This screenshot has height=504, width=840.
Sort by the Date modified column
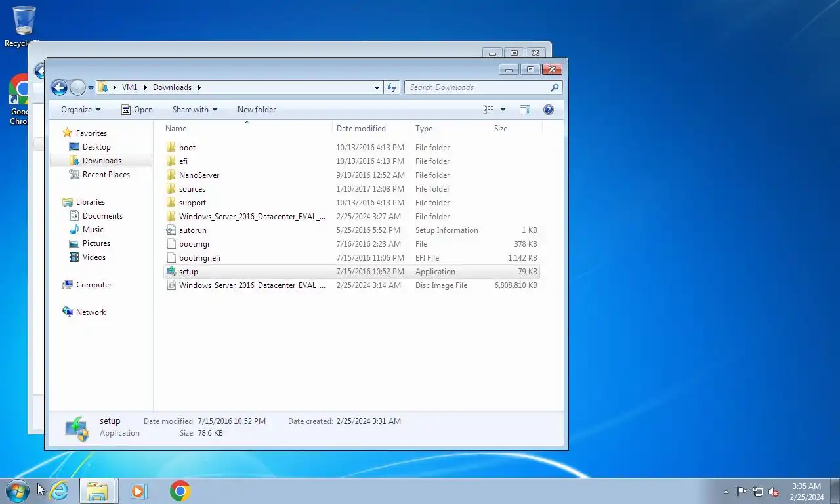[371, 129]
